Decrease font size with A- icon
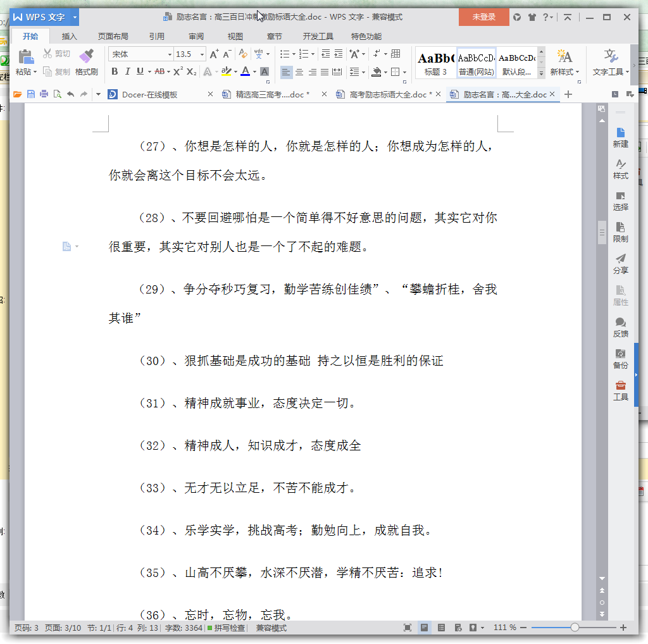This screenshot has width=648, height=644. click(227, 54)
